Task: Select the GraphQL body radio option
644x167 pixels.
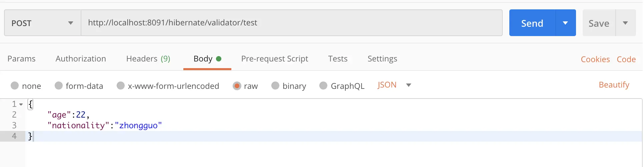Action: coord(323,86)
